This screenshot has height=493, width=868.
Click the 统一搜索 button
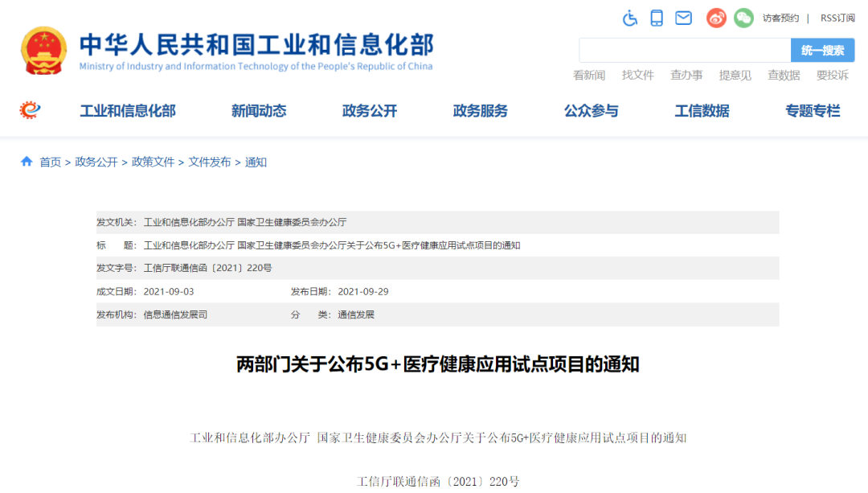823,51
